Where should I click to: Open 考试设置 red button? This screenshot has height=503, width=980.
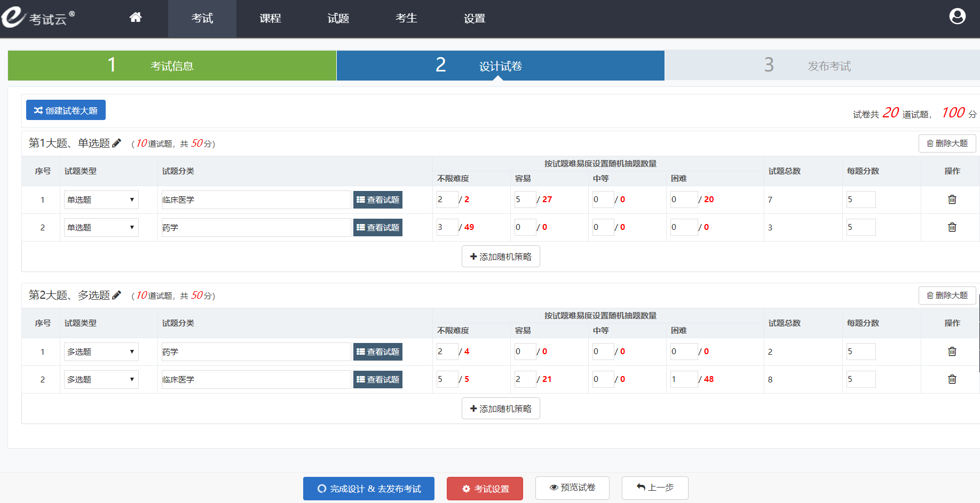click(x=485, y=489)
